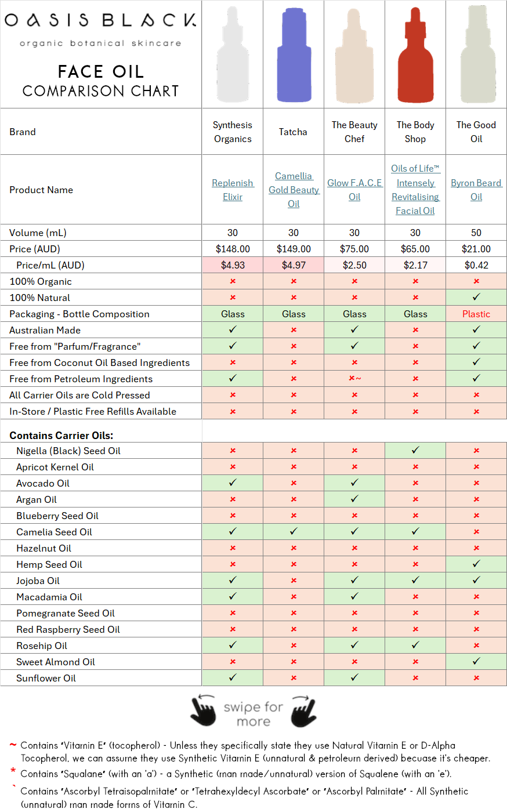The width and height of the screenshot is (507, 812).
Task: Click Synthesis Organics Avocado Oil checkmark
Action: pyautogui.click(x=233, y=483)
